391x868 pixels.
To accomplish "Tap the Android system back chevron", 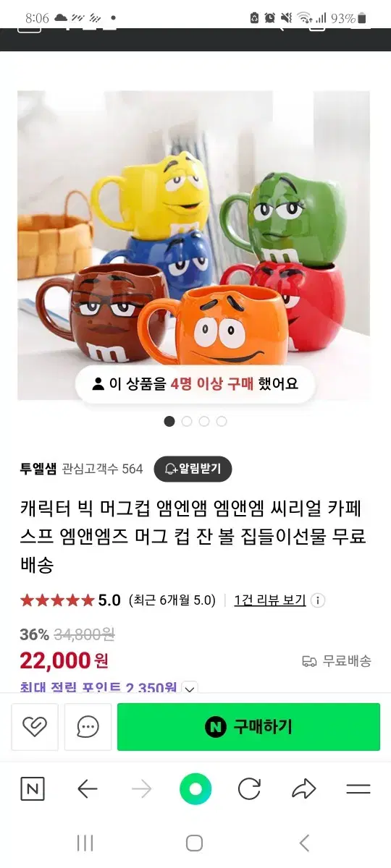I will (x=304, y=843).
